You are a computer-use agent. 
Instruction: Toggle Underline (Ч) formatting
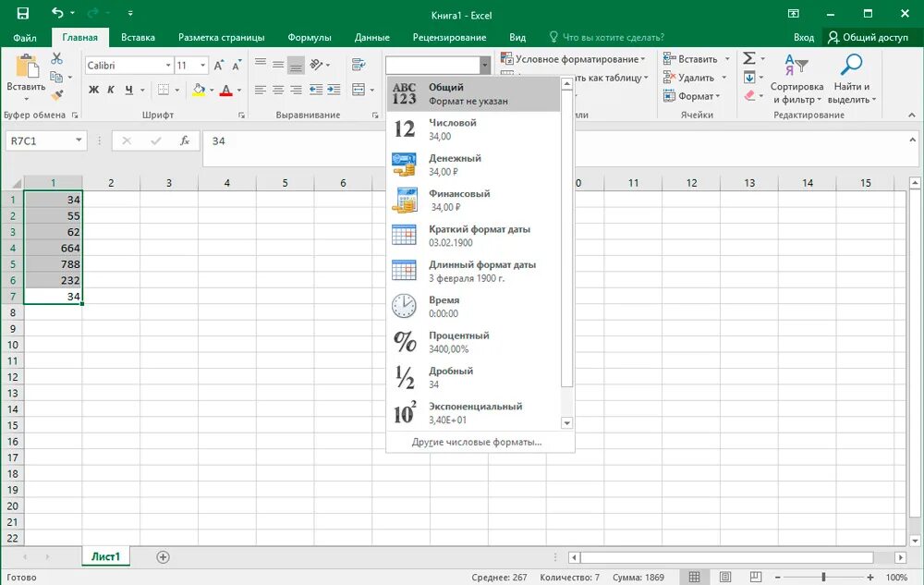(128, 90)
